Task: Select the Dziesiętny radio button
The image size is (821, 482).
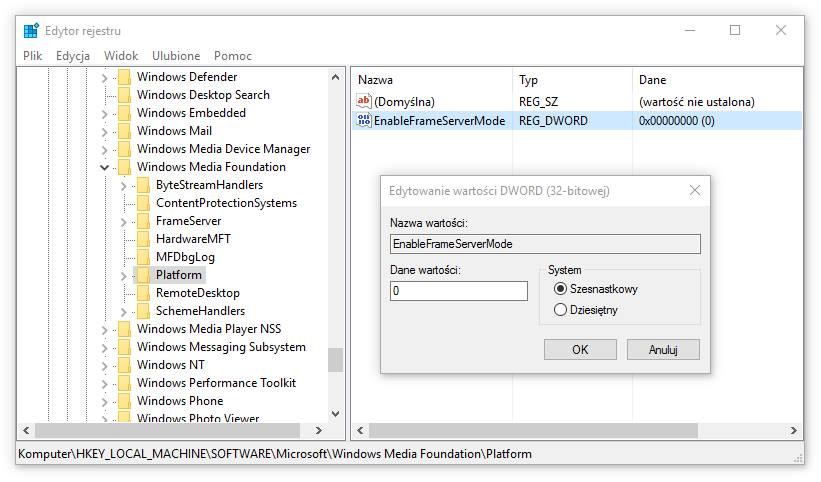Action: tap(560, 310)
